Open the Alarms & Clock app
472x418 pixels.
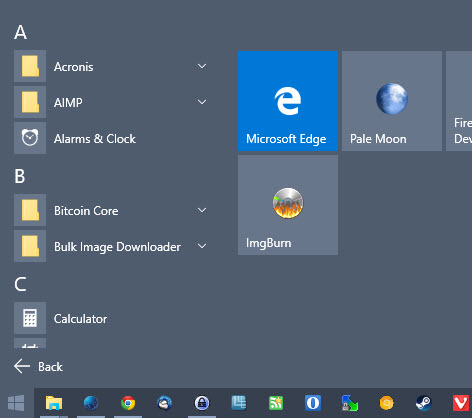pyautogui.click(x=112, y=138)
